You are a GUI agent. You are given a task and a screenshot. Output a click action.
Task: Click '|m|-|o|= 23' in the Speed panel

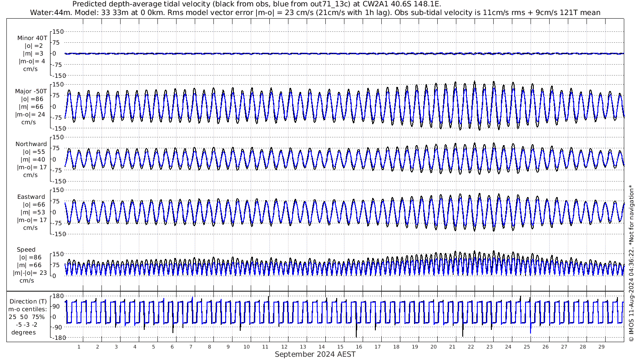30,273
